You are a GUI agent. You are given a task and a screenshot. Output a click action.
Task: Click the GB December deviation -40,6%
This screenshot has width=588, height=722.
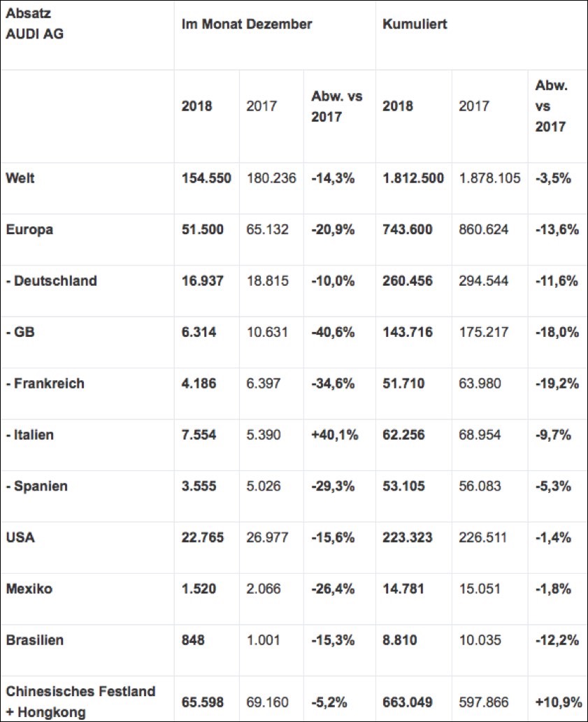pyautogui.click(x=334, y=332)
